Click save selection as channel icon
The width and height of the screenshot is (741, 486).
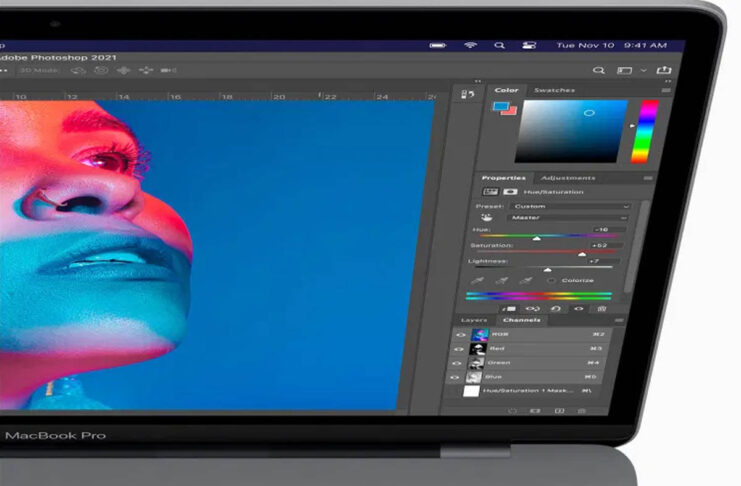pos(535,411)
